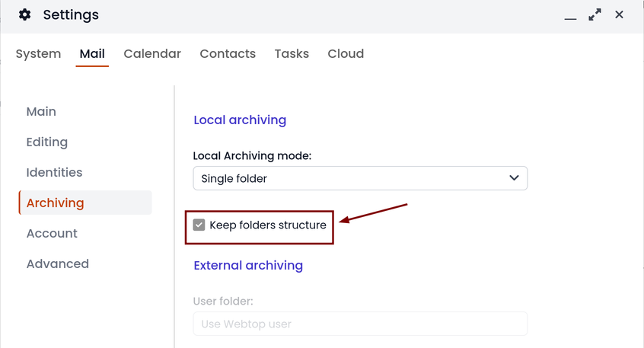Go to the Contacts tab
Viewport: 644px width, 348px height.
[x=228, y=54]
